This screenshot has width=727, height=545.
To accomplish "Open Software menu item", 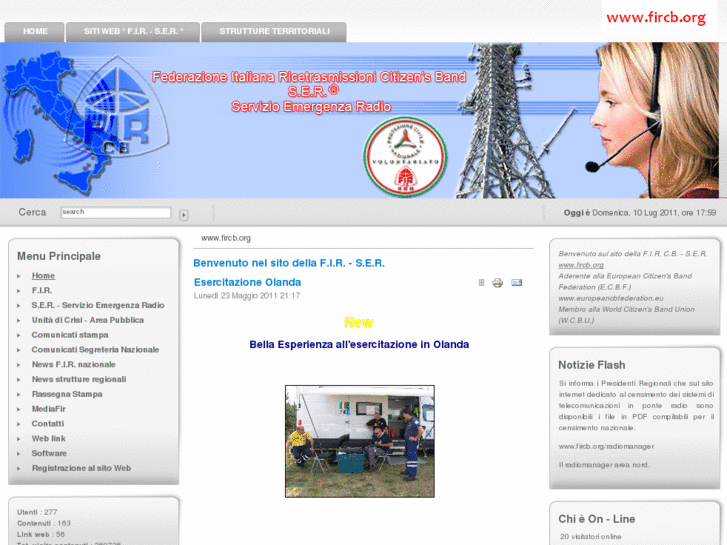I will coord(49,454).
